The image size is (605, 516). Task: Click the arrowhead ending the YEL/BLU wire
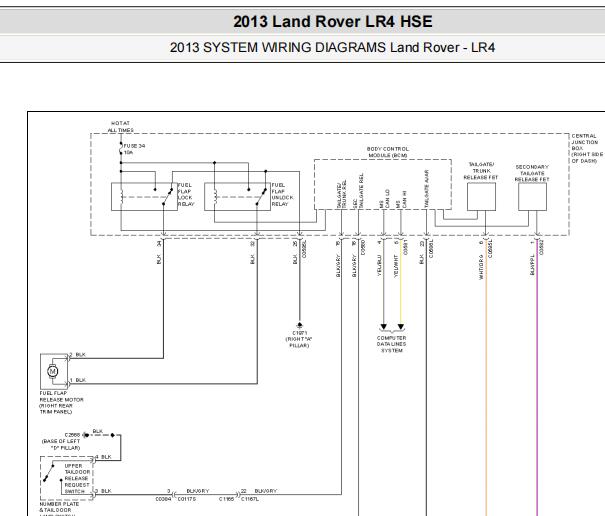(384, 327)
